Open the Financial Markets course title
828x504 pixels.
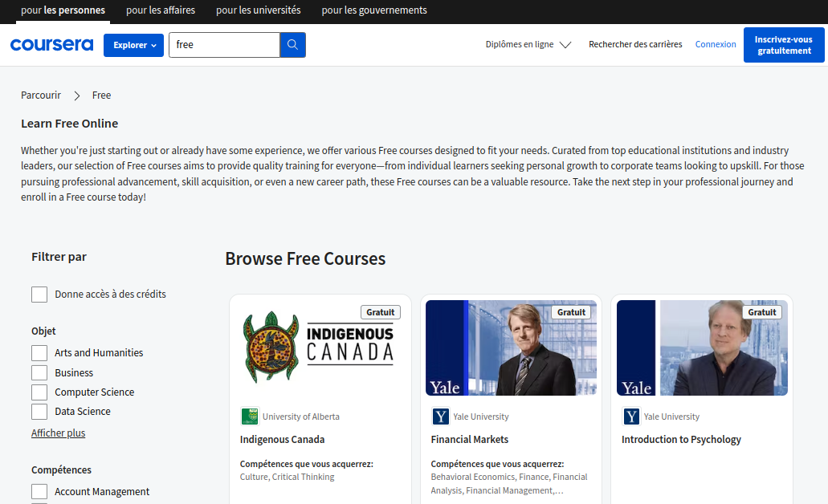[470, 440]
